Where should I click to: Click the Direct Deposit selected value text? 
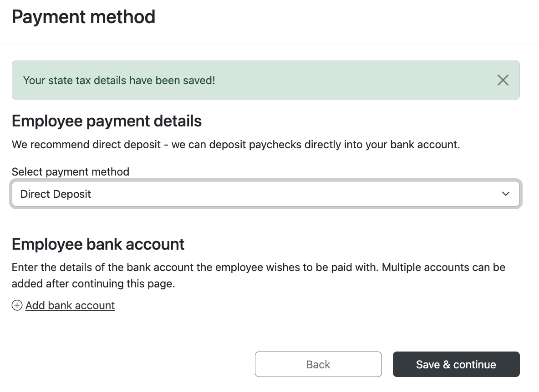(x=56, y=194)
